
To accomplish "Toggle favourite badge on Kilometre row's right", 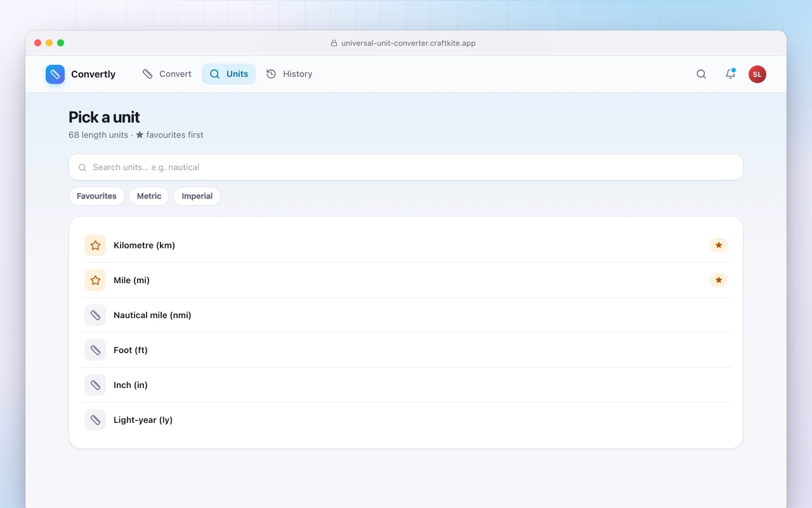I will [719, 245].
